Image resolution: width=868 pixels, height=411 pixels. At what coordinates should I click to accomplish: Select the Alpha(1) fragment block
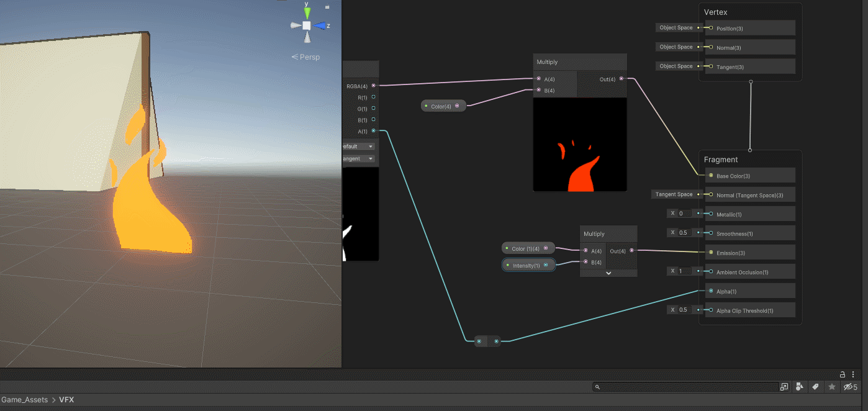[x=750, y=291]
